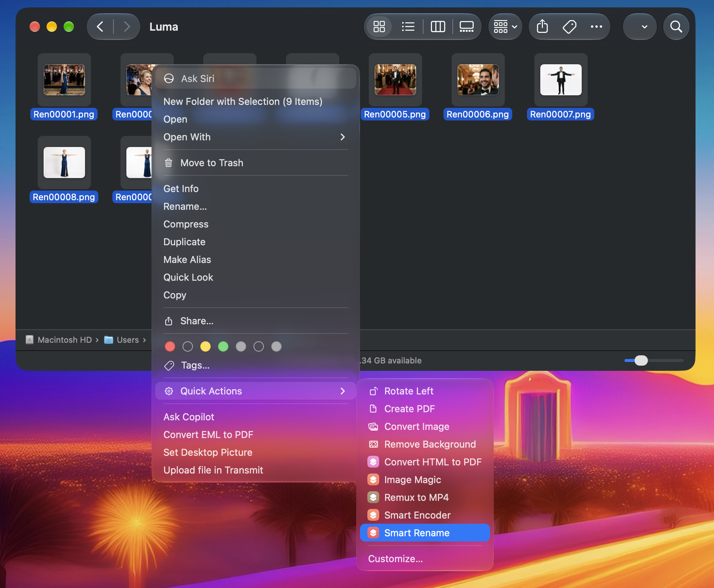Run the Create PDF quick action
Screen dimensions: 714x588
425,409
